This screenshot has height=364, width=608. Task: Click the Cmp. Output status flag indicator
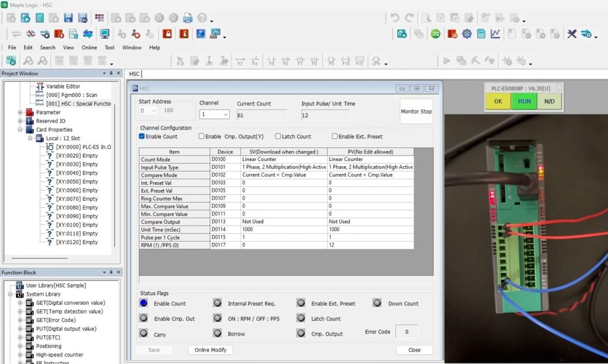[x=301, y=333]
